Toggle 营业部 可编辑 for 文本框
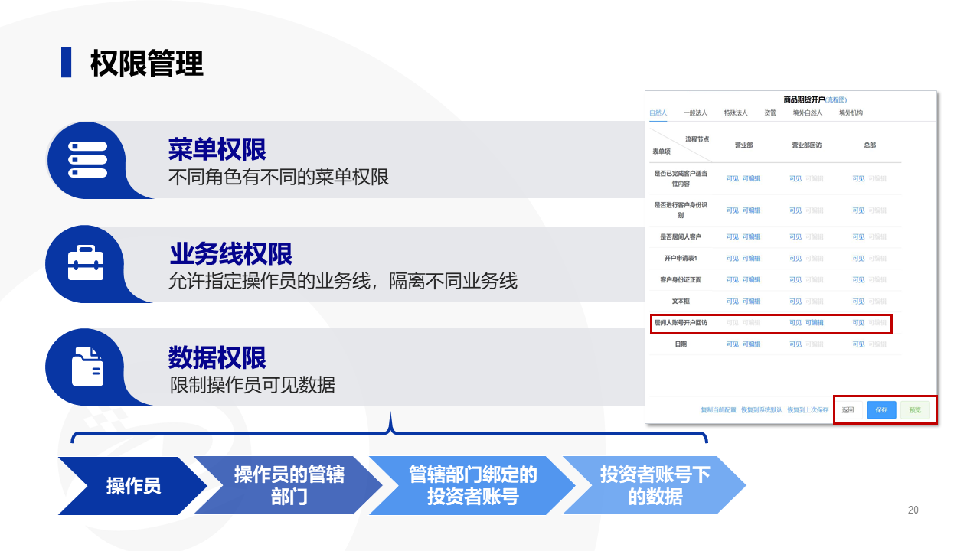980x551 pixels. pos(752,301)
